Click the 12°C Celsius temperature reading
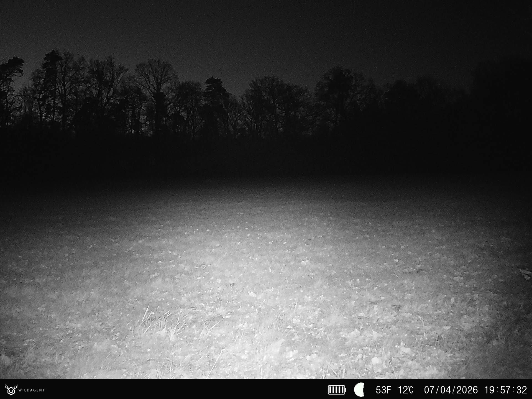 [406, 390]
